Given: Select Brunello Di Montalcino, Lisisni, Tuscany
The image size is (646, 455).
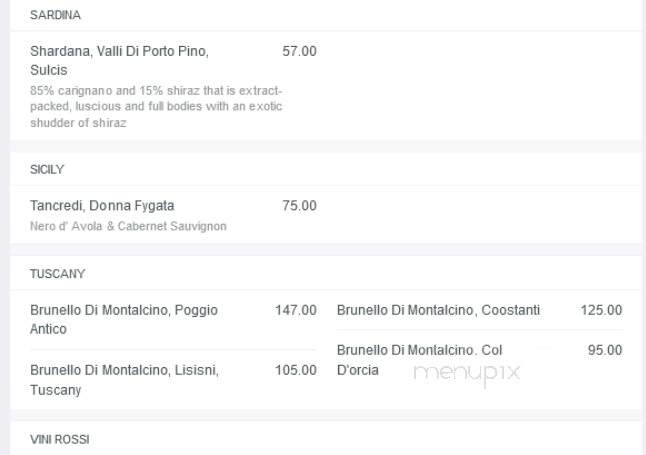Looking at the screenshot, I should point(124,380).
